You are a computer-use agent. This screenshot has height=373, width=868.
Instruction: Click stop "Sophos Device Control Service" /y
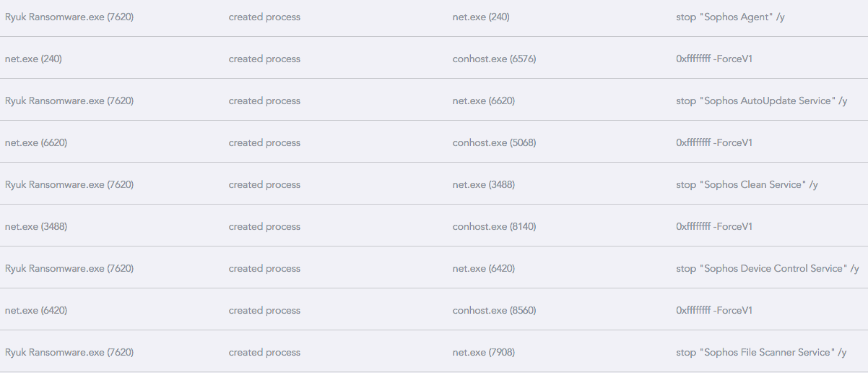[767, 268]
